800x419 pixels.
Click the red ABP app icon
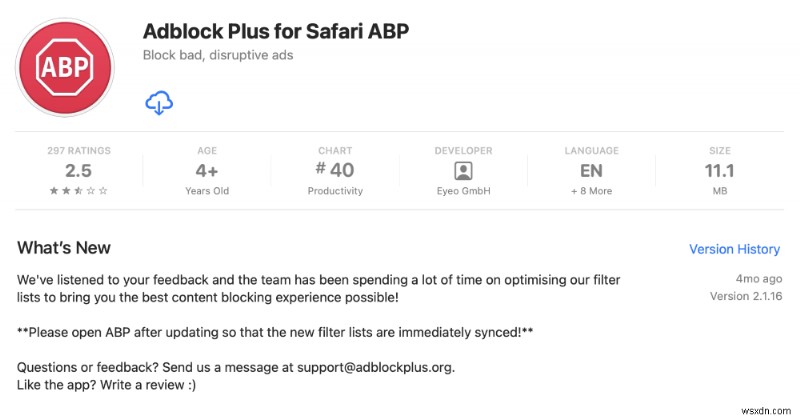coord(65,67)
